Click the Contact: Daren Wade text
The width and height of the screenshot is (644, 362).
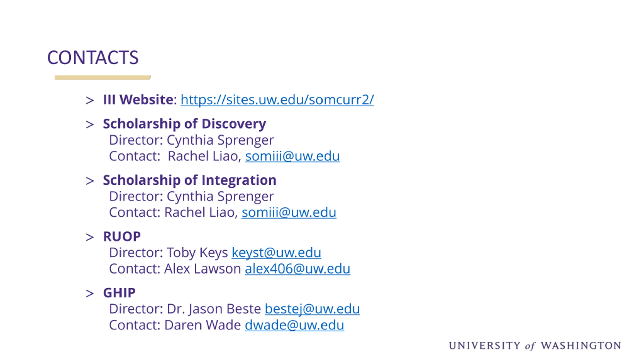pyautogui.click(x=175, y=325)
